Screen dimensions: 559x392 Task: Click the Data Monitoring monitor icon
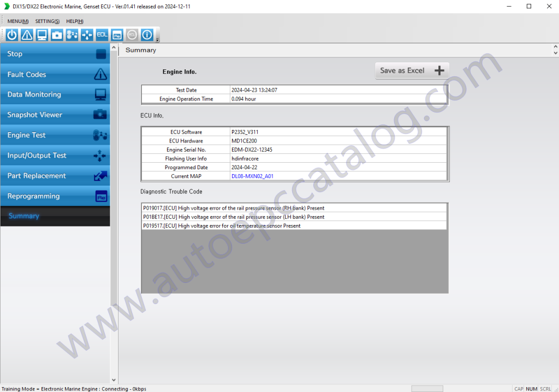(x=41, y=34)
